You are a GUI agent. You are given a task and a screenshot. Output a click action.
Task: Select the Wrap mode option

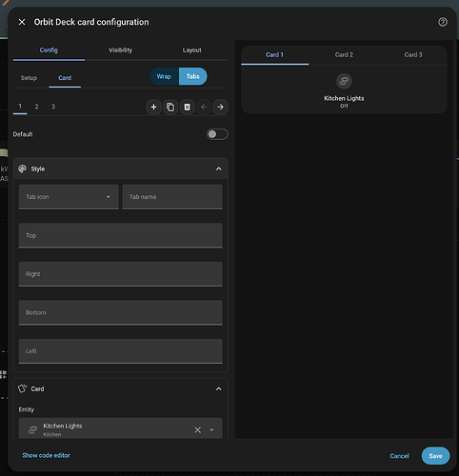click(164, 76)
